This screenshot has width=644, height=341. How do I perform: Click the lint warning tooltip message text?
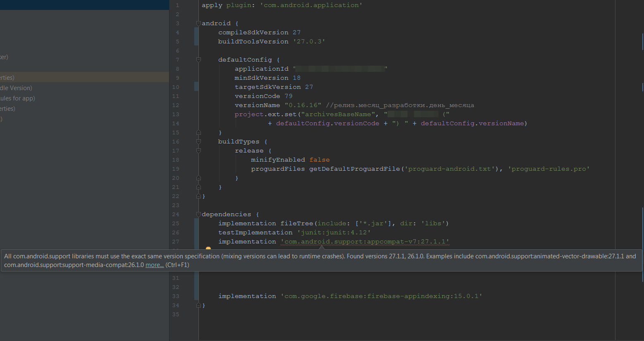pyautogui.click(x=320, y=260)
